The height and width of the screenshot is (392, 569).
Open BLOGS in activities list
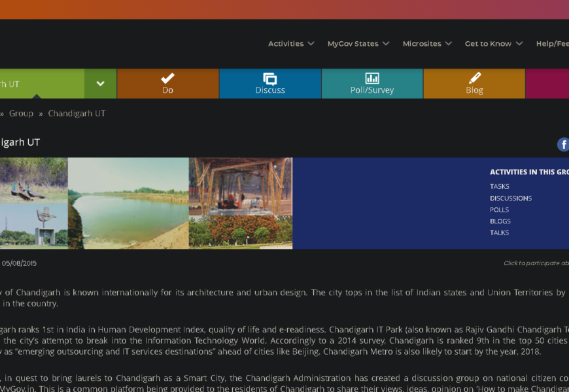(500, 221)
